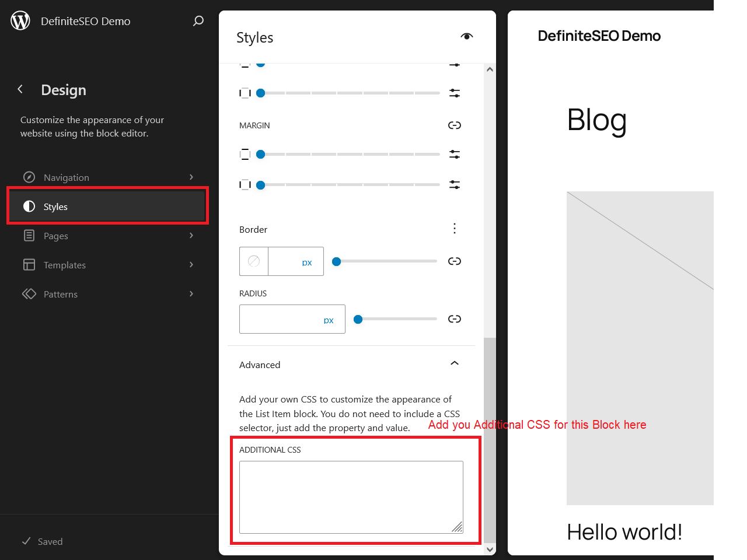Click the horizontal margin slider track
This screenshot has height=560, width=747.
click(x=348, y=185)
